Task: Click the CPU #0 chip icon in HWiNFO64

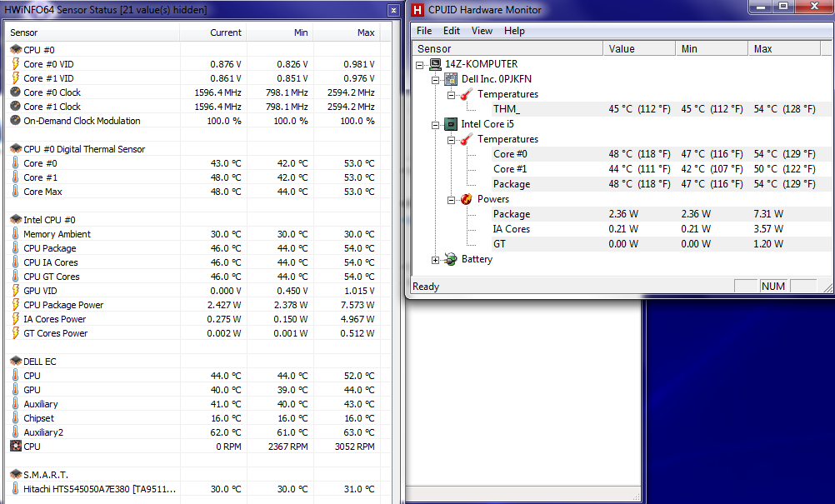Action: pos(16,49)
